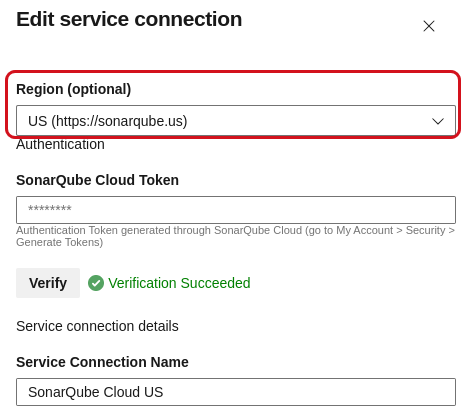This screenshot has height=420, width=472.
Task: Click the My Account > Security hint text
Action: (x=391, y=230)
